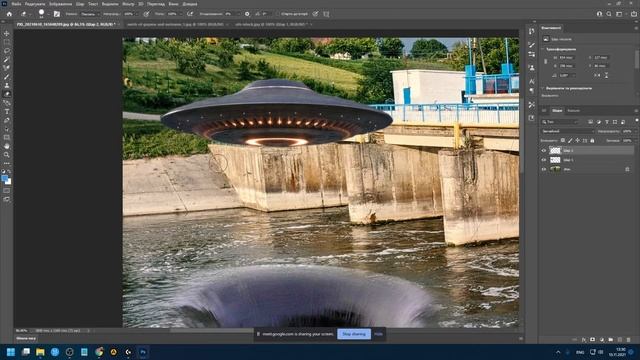Open Chrome from taskbar

(x=99, y=352)
